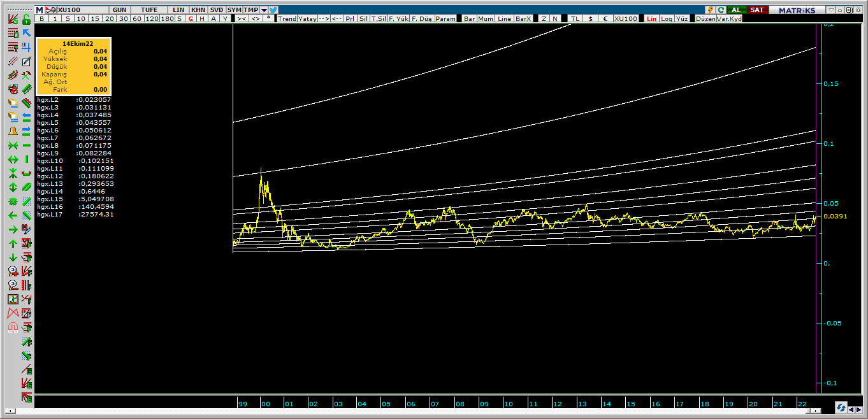
Task: Click the green refresh C icon
Action: [x=721, y=10]
